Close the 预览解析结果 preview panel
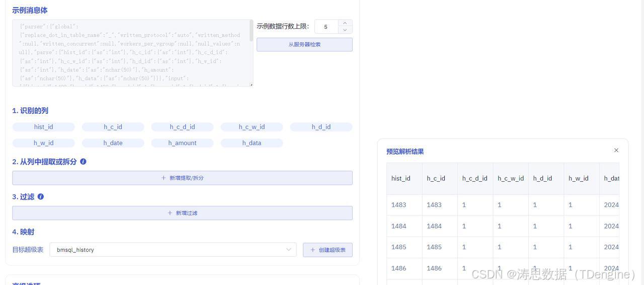This screenshot has width=644, height=285. [616, 151]
